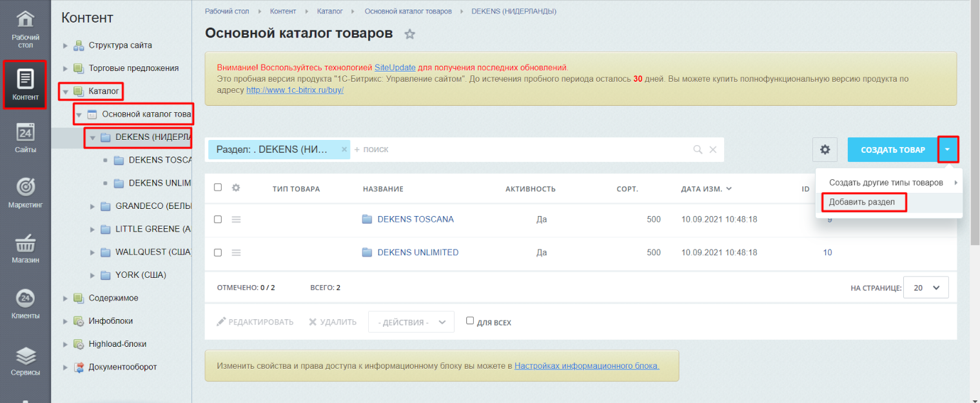Image resolution: width=980 pixels, height=403 pixels.
Task: Open Настройках информационного блока link
Action: pos(587,366)
